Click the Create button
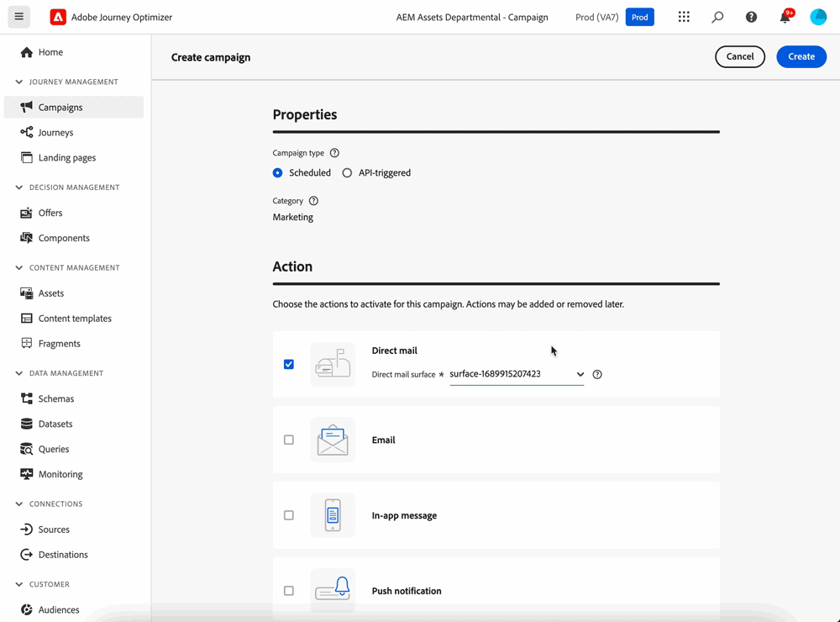The image size is (840, 622). coord(801,56)
